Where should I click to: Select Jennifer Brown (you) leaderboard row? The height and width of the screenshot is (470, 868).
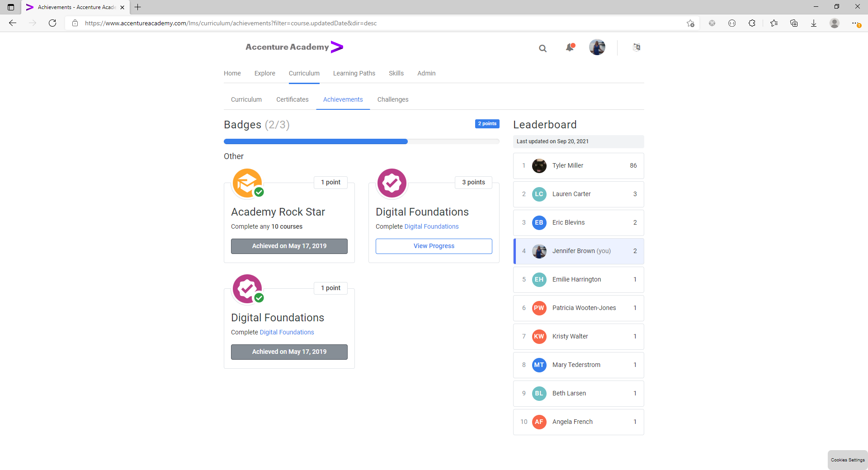(579, 251)
